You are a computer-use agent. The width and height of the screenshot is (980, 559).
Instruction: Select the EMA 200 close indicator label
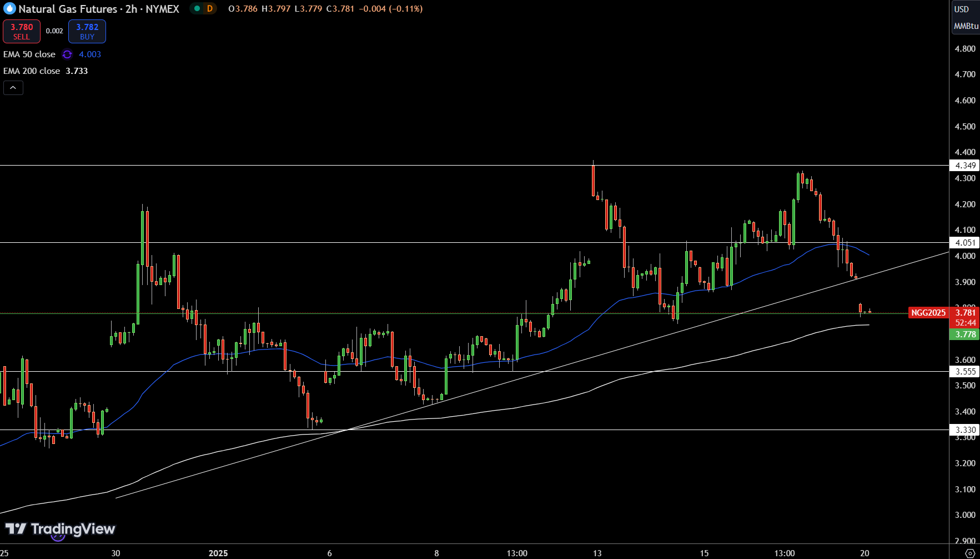32,71
